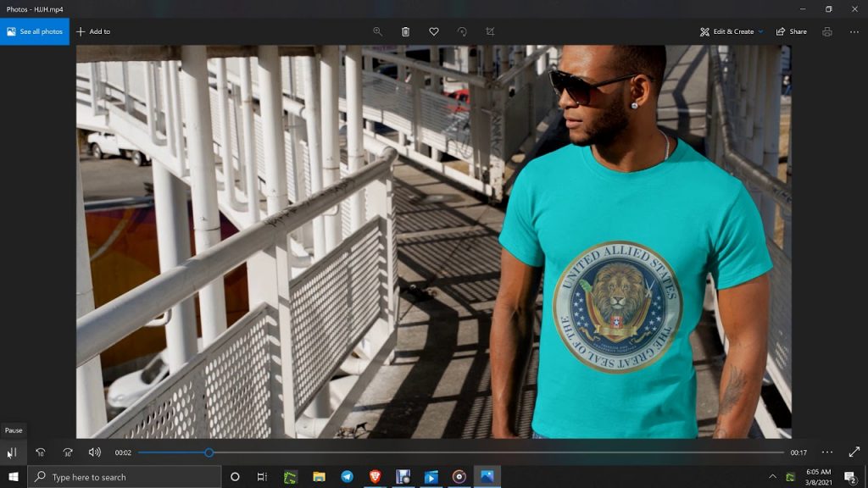Click the Print icon
The image size is (868, 488).
click(x=827, y=31)
